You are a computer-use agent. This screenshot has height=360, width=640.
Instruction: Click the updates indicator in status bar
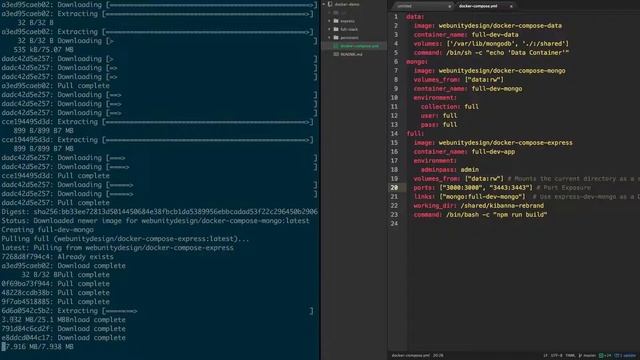pos(625,356)
